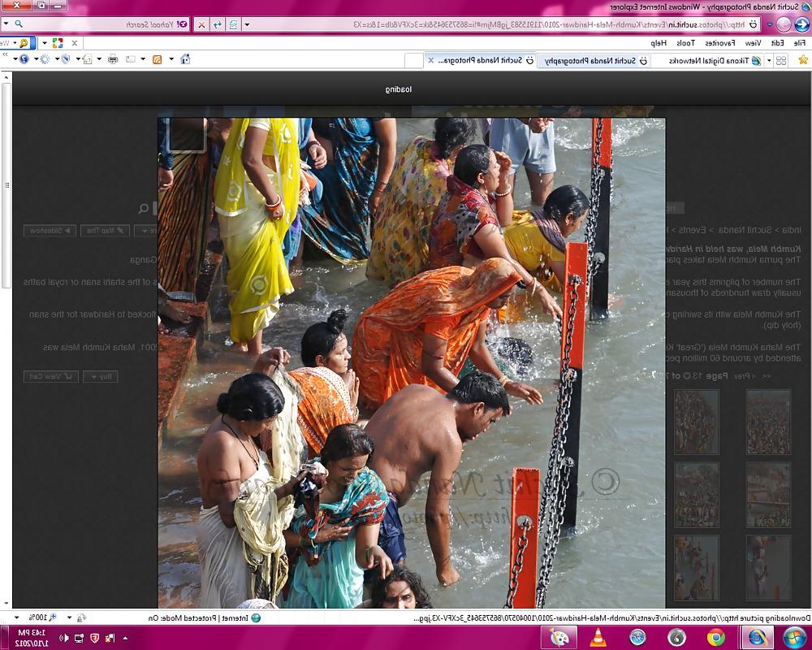Viewport: 812px width, 650px height.
Task: Open a new blank tab
Action: pyautogui.click(x=413, y=61)
